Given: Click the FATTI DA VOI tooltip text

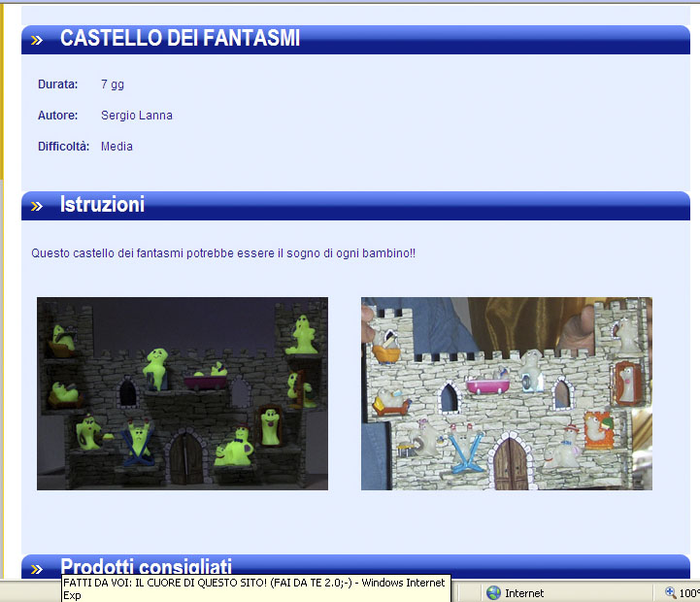Looking at the screenshot, I should (254, 588).
